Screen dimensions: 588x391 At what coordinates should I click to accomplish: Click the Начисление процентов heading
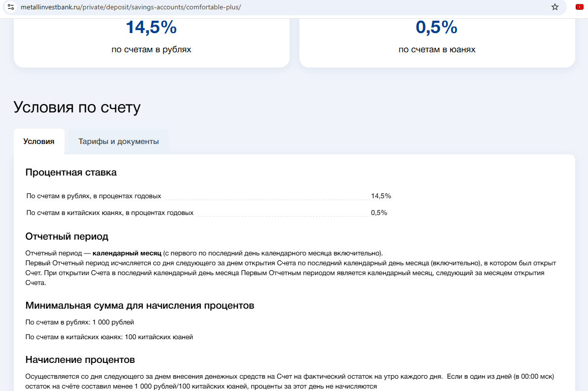click(x=80, y=359)
